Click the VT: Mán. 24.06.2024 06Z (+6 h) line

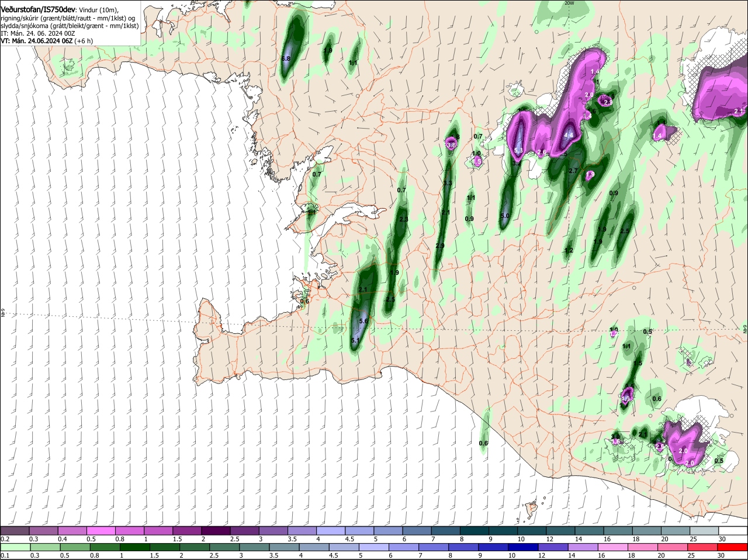point(47,41)
